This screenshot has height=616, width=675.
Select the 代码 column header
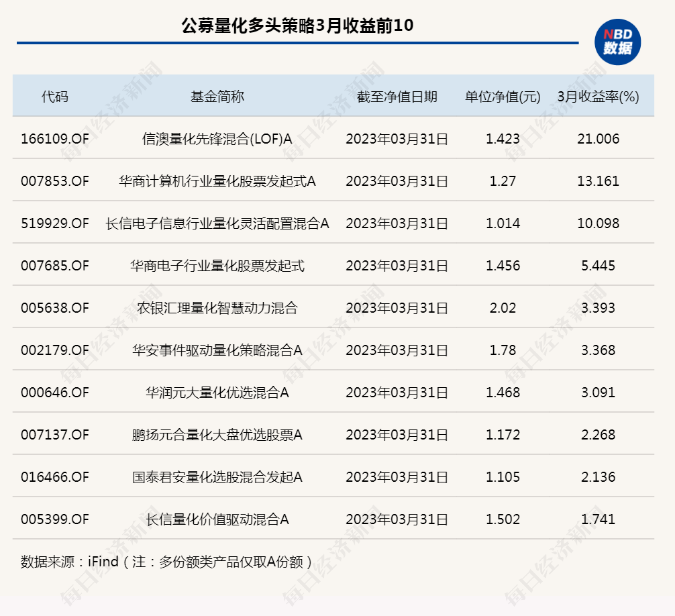click(54, 97)
